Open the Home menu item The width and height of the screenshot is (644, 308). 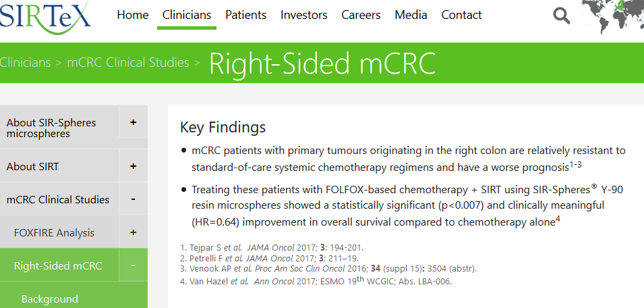pyautogui.click(x=133, y=16)
